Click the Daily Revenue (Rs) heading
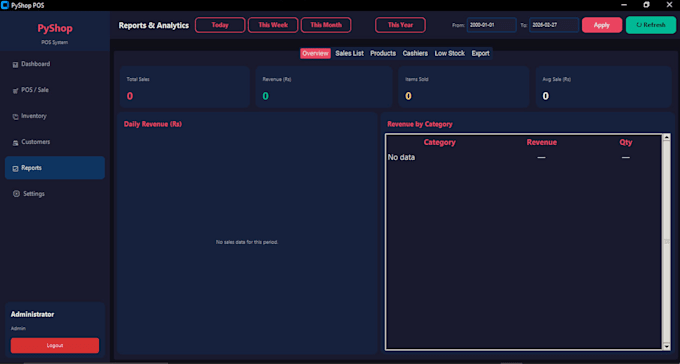 (x=153, y=124)
